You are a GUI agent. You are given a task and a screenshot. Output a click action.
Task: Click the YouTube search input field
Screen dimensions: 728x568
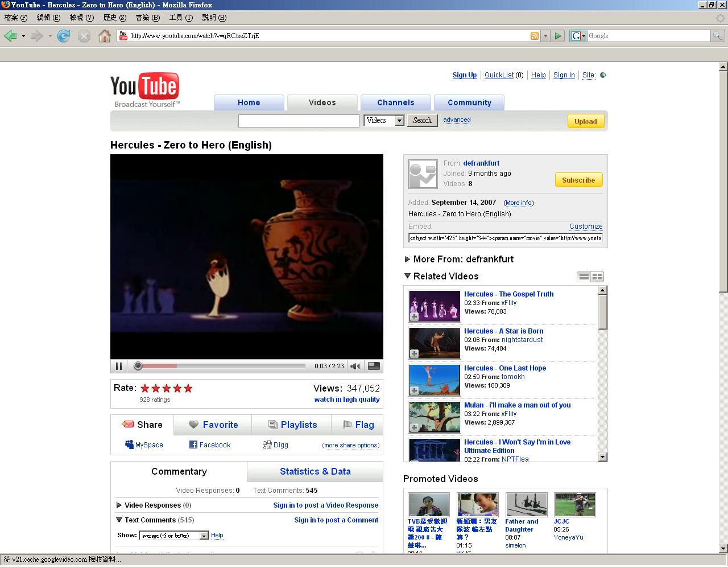[299, 121]
